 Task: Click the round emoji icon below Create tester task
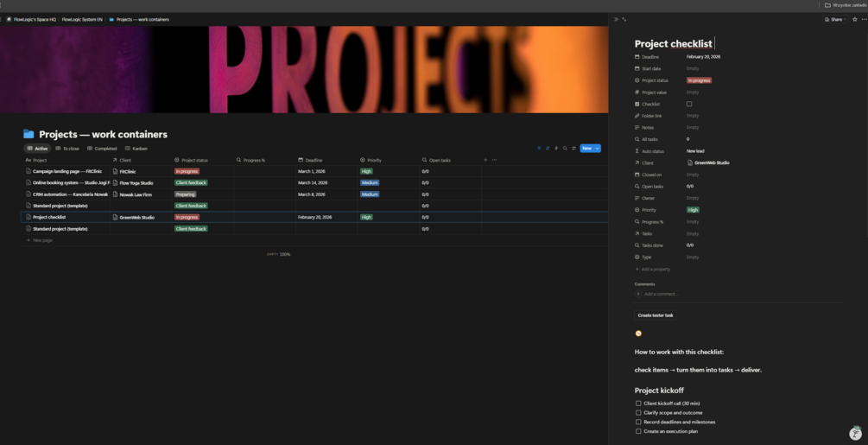pos(638,334)
